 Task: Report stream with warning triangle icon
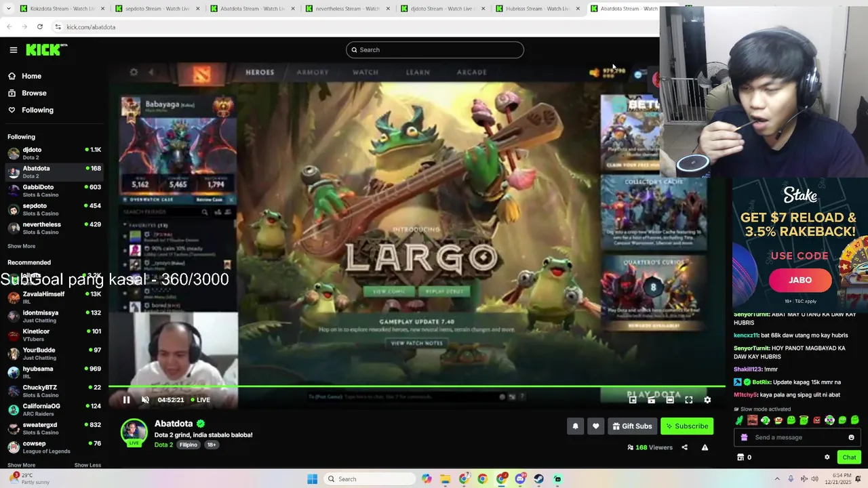click(705, 447)
